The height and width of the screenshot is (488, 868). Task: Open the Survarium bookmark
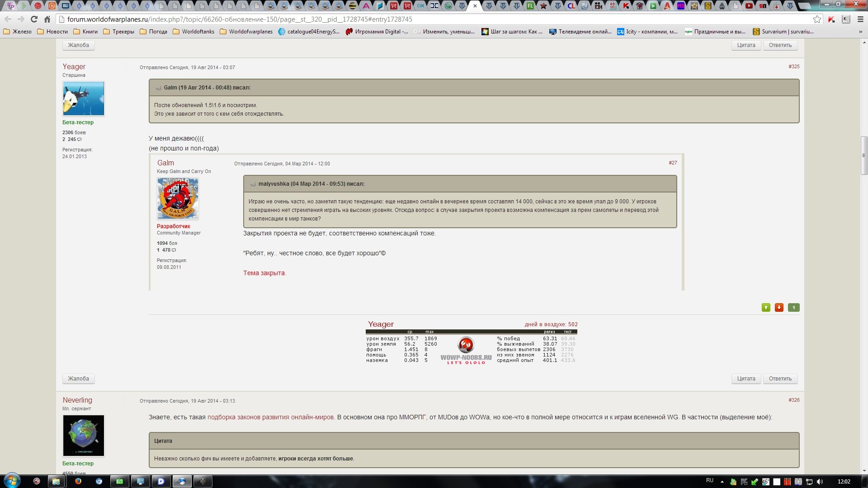tap(783, 32)
